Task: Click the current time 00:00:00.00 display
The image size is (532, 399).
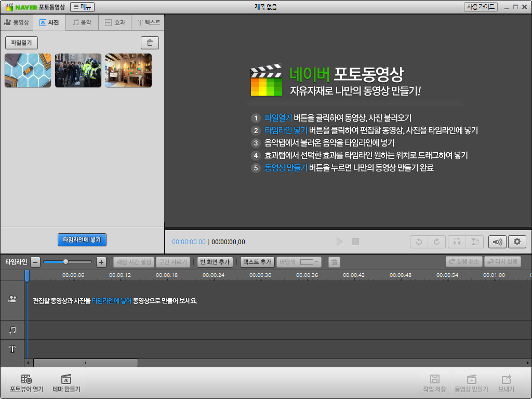Action: (x=189, y=242)
